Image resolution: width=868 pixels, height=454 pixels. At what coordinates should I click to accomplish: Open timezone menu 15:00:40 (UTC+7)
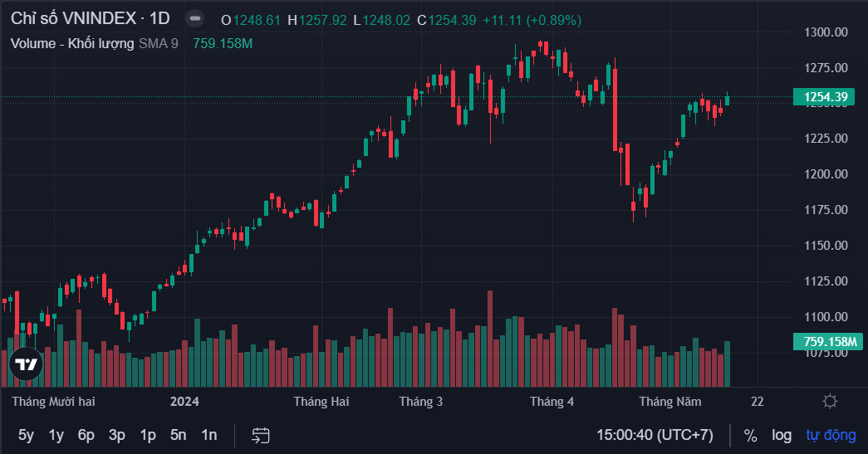click(655, 435)
